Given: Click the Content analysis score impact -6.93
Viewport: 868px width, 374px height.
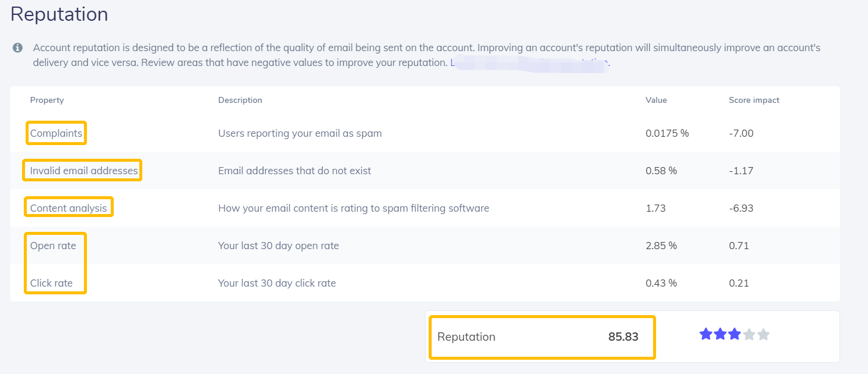Looking at the screenshot, I should [x=741, y=208].
